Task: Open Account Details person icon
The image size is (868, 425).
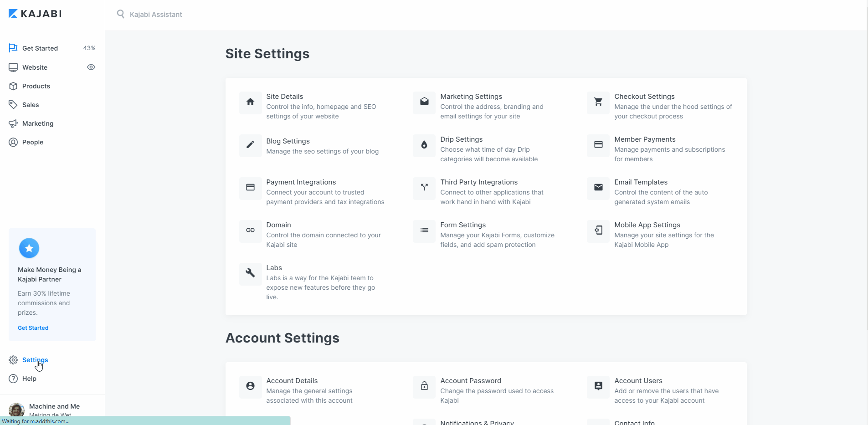Action: (x=251, y=386)
